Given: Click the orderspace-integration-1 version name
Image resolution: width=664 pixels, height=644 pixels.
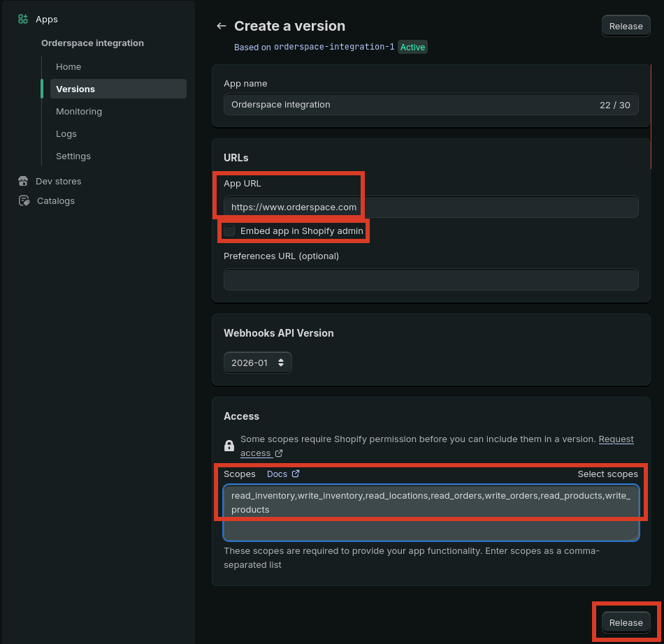Looking at the screenshot, I should 333,47.
